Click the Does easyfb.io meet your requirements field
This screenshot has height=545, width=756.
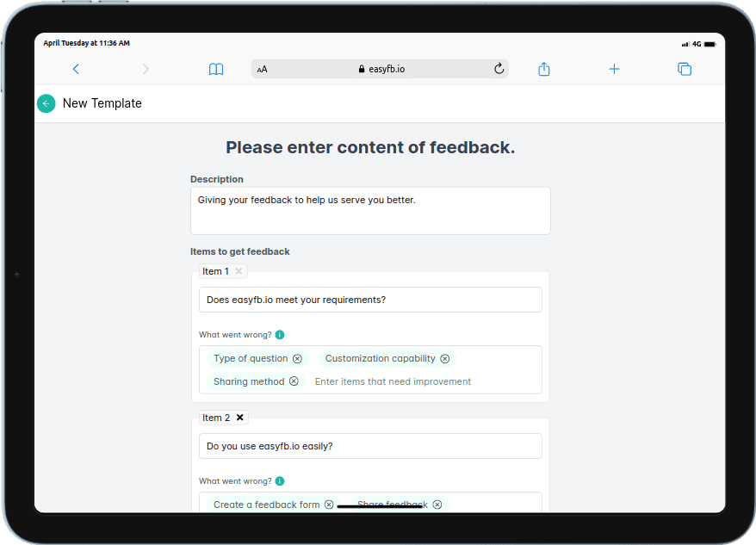370,300
